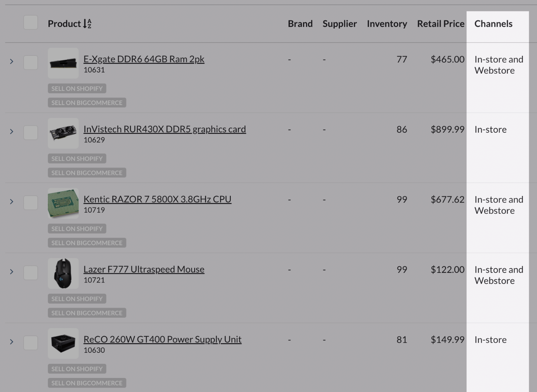Tick the ReCO Power Supply row checkbox

(x=31, y=343)
